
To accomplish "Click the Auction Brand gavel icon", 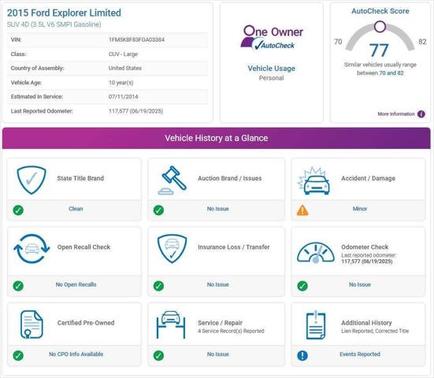I will pos(172,180).
